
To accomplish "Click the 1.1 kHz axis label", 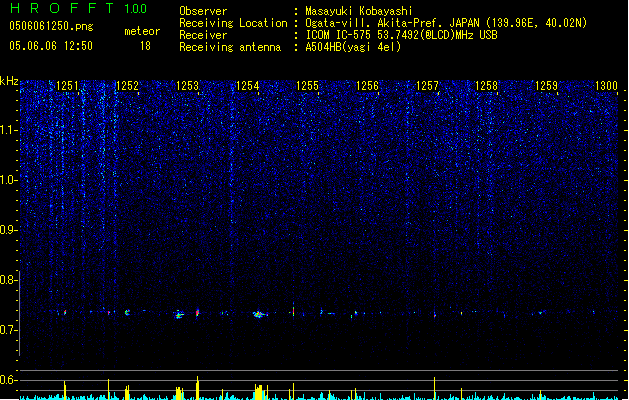I will point(8,130).
